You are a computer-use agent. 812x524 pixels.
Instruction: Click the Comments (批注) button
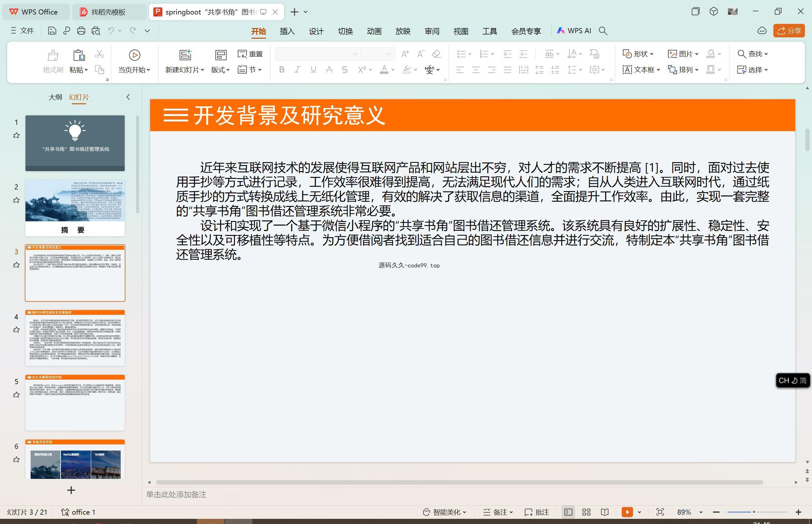pos(537,512)
